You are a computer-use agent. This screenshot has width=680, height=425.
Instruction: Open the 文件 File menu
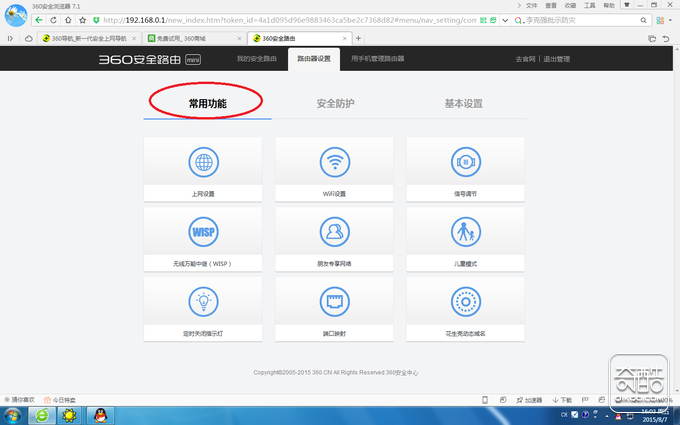click(x=531, y=6)
